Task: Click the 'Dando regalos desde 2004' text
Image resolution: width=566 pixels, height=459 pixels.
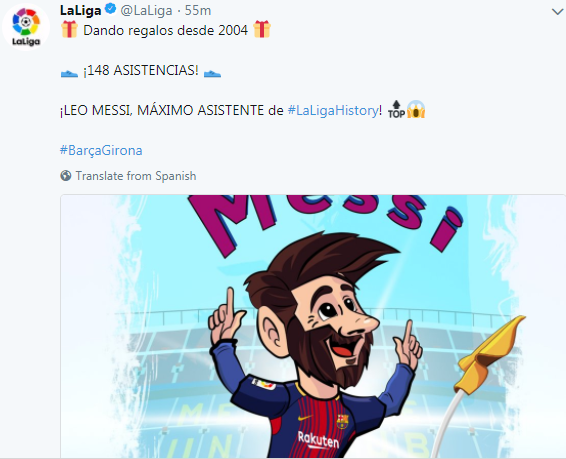Action: [166, 30]
